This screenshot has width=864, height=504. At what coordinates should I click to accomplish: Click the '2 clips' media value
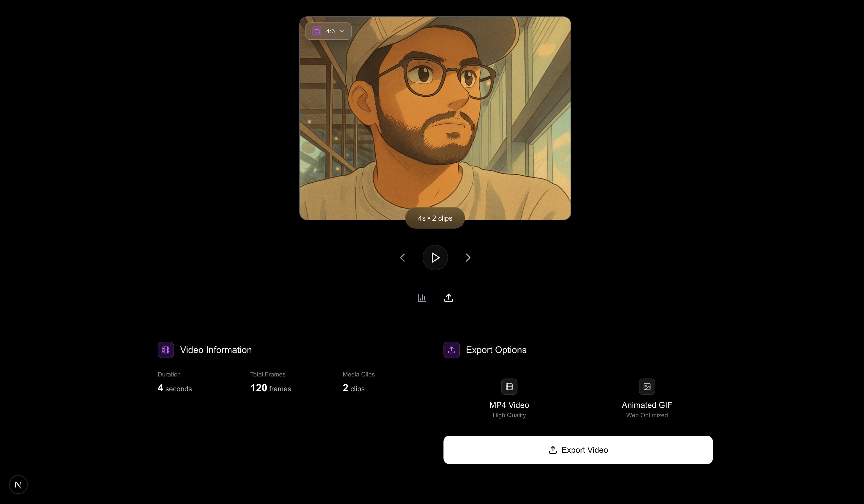[x=353, y=388]
